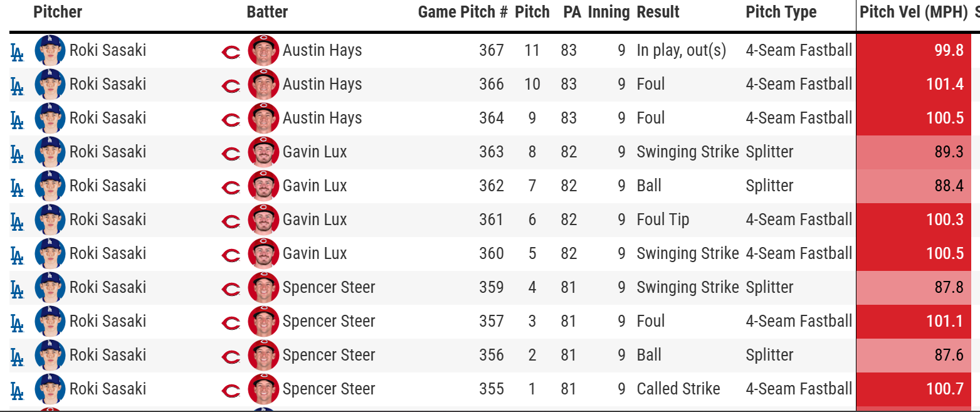Screen dimensions: 980x412
Task: Click Roki Sasaki's headshot in game pitch 355 row
Action: pos(50,389)
